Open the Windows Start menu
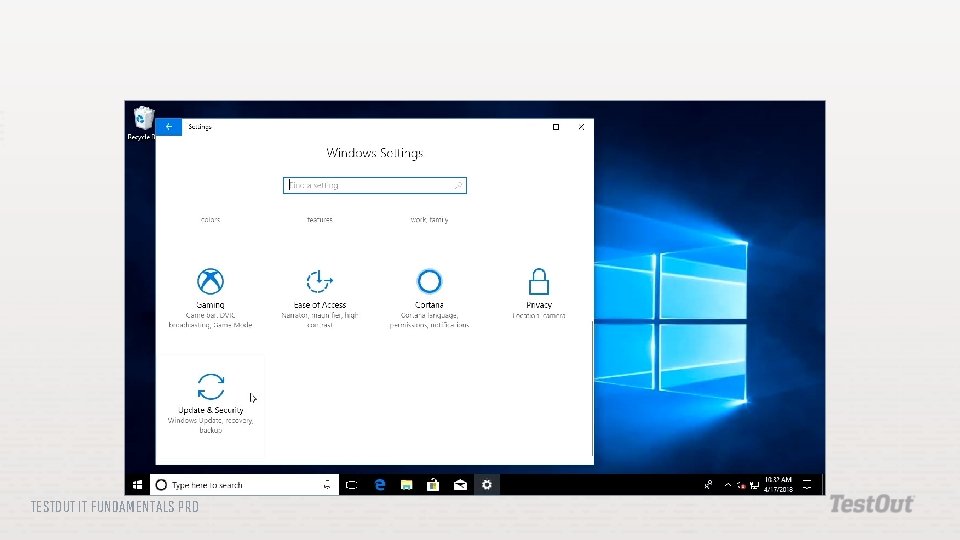The height and width of the screenshot is (540, 960). [137, 485]
